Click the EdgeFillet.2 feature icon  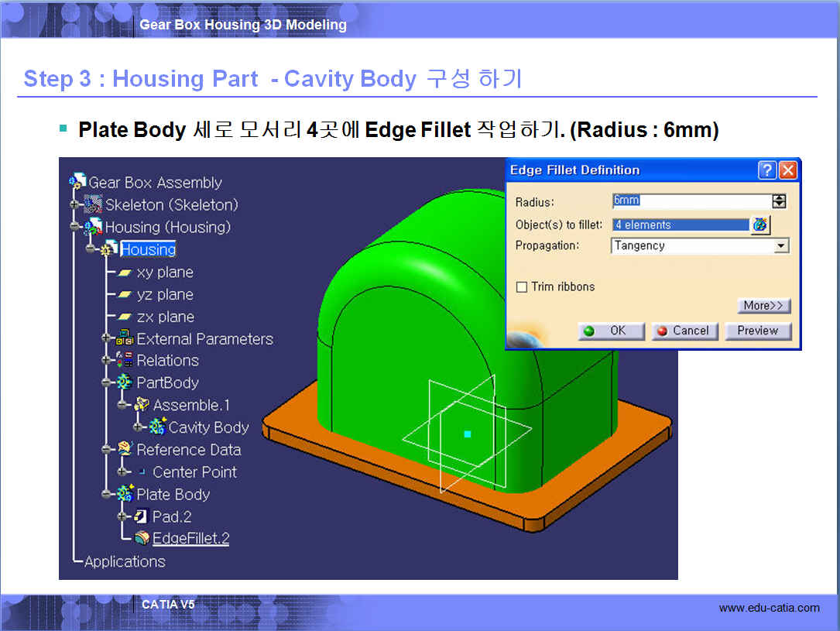(x=142, y=538)
